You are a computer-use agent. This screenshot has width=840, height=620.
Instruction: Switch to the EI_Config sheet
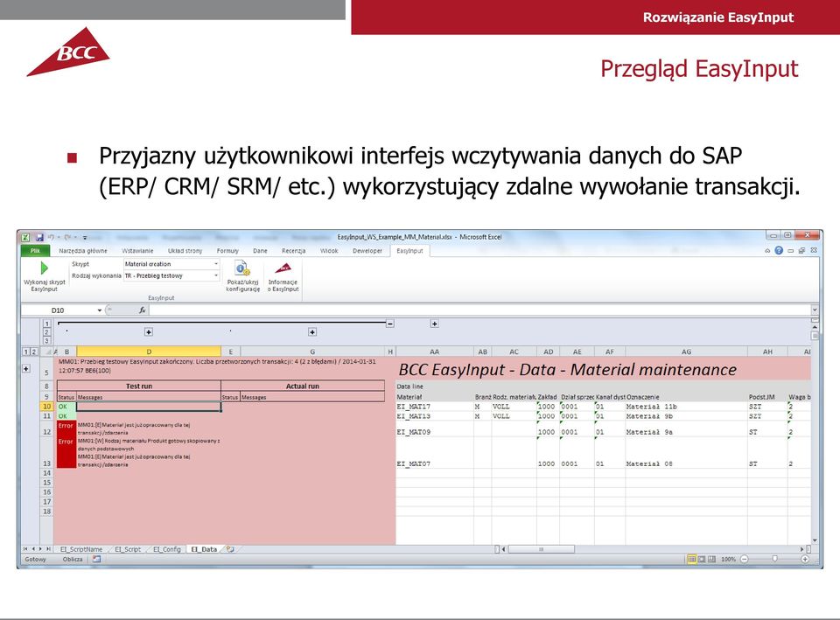(167, 549)
